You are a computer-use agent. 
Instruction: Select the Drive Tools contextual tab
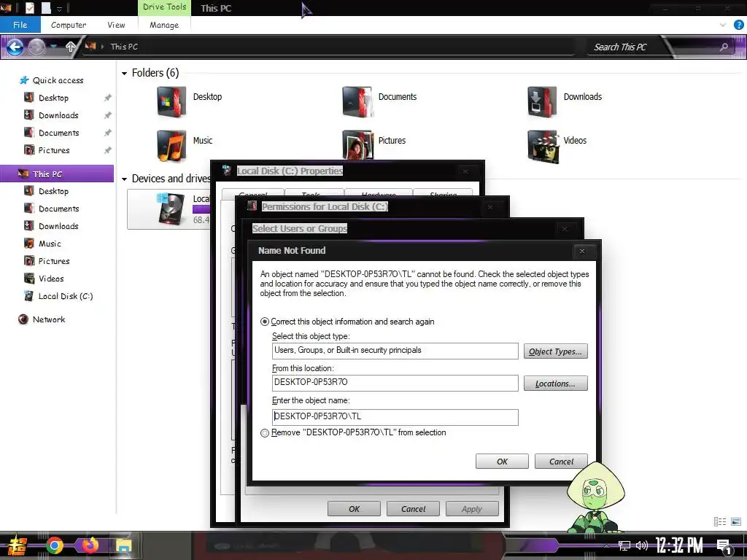click(164, 7)
